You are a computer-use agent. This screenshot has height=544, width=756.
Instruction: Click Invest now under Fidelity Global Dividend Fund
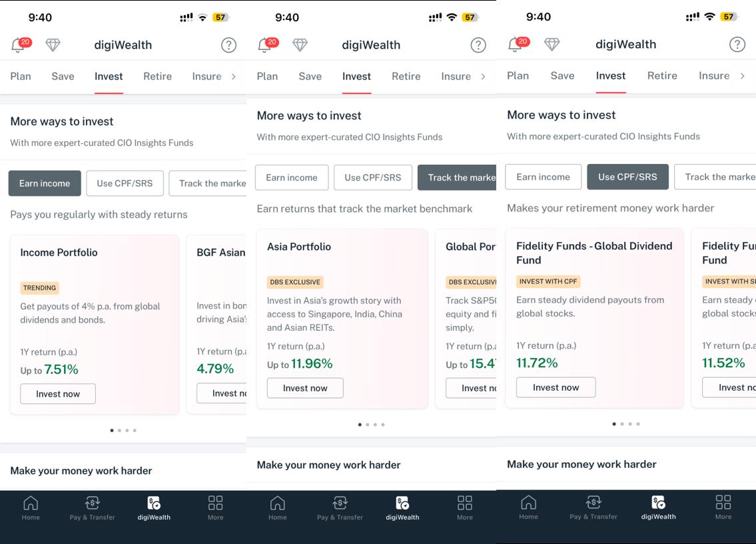[x=556, y=387]
